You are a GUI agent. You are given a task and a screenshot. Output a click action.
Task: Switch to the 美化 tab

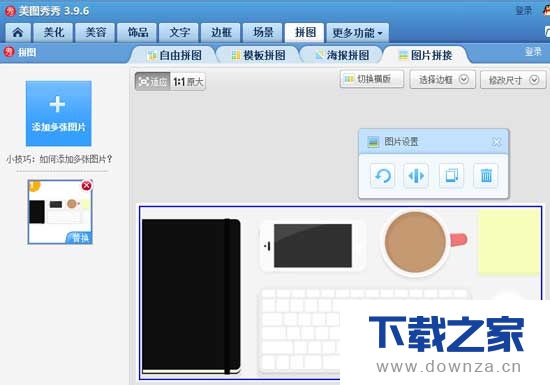pos(53,33)
